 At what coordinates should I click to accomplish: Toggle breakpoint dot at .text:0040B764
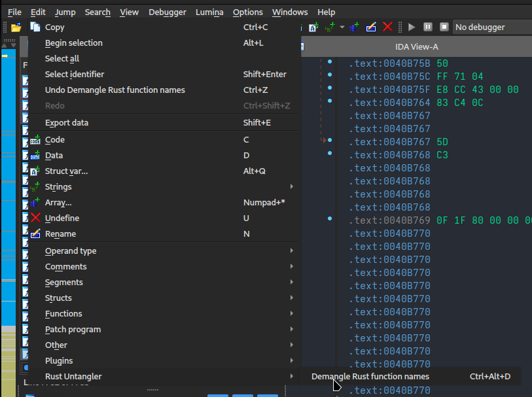click(330, 101)
